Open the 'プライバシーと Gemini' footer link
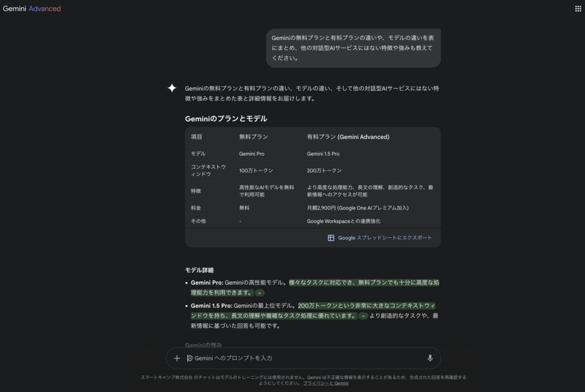This screenshot has width=585, height=392. click(x=325, y=383)
